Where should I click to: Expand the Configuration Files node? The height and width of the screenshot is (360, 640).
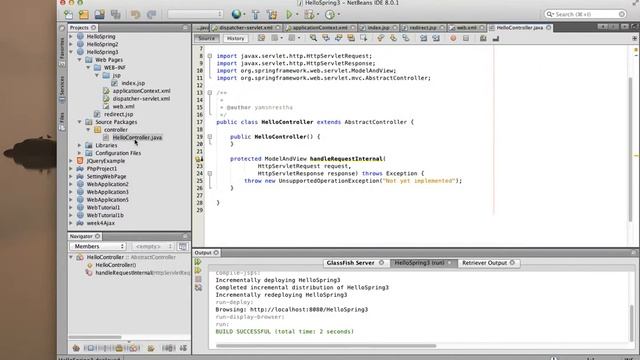80,153
